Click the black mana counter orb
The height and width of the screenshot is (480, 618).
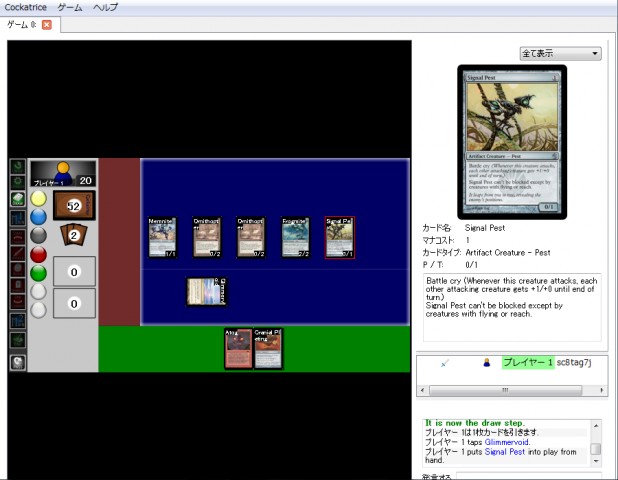tap(38, 236)
